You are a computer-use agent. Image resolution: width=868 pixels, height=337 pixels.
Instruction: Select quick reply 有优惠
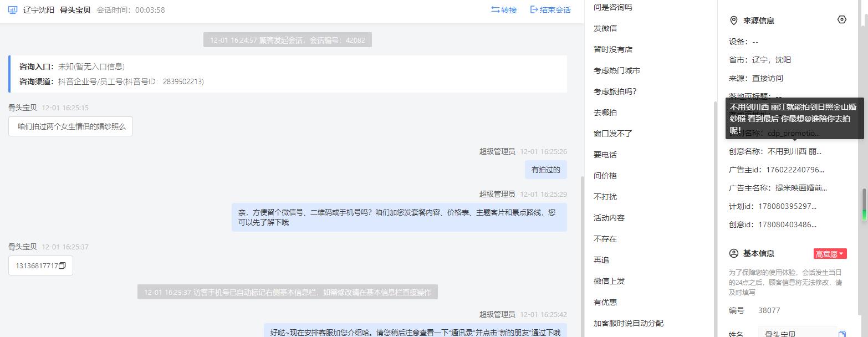click(x=605, y=302)
